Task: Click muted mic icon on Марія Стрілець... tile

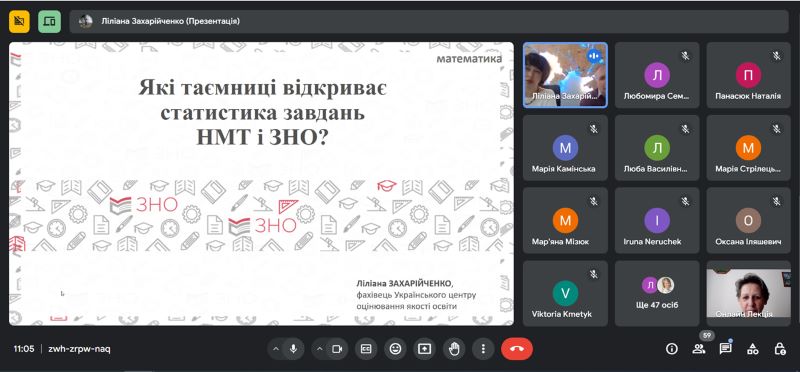Action: (x=777, y=129)
